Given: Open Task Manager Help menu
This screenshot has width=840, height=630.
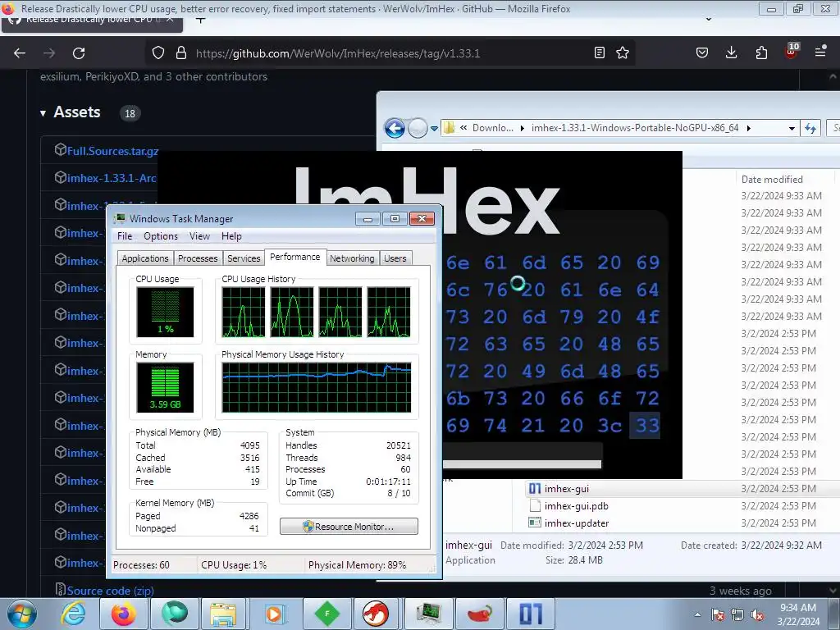Looking at the screenshot, I should click(231, 236).
